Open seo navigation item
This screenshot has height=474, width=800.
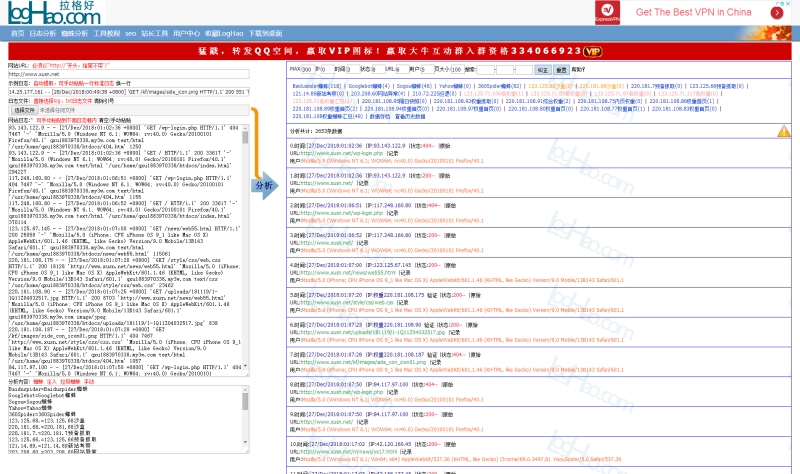tap(131, 34)
